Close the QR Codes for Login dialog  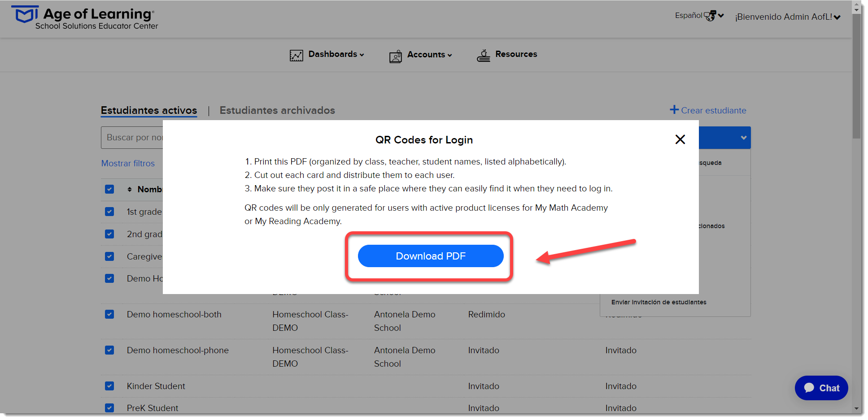[x=680, y=139]
